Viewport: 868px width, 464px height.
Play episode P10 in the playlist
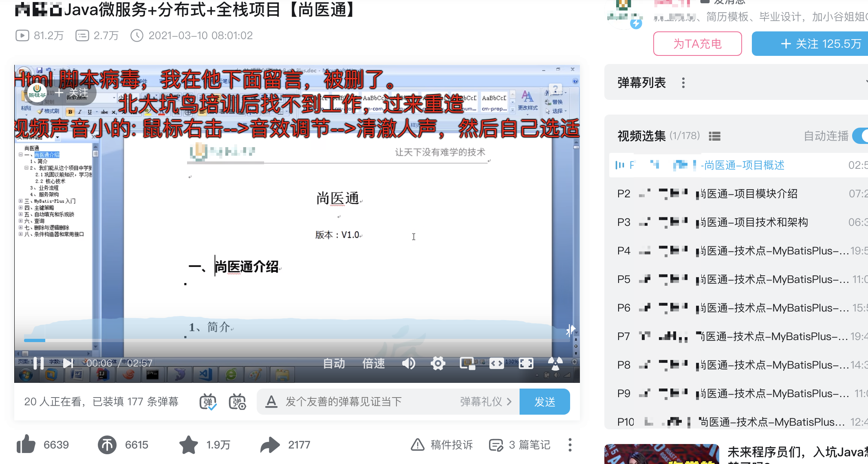coord(738,421)
